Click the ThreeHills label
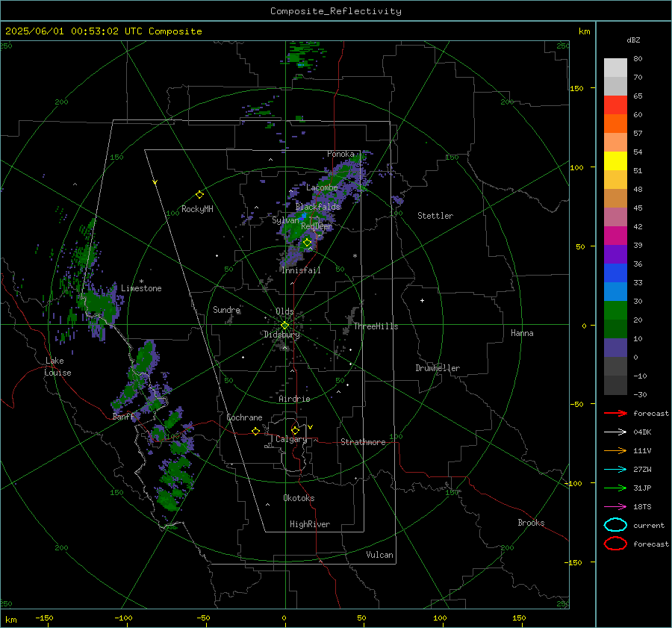This screenshot has width=672, height=628. (x=376, y=326)
